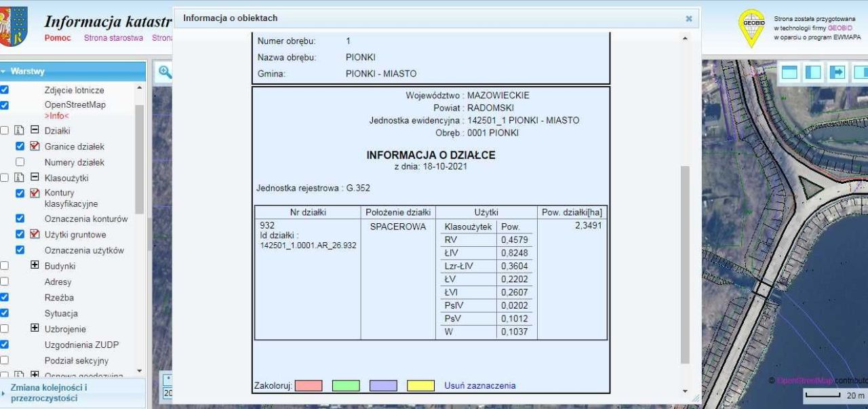Uncheck the Granice działek layer
This screenshot has height=409, width=868.
point(20,147)
